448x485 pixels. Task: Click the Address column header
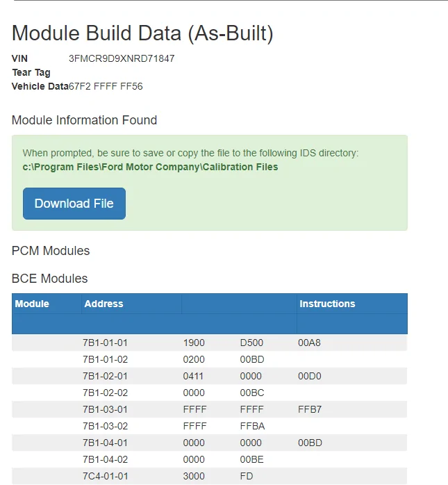tap(103, 304)
